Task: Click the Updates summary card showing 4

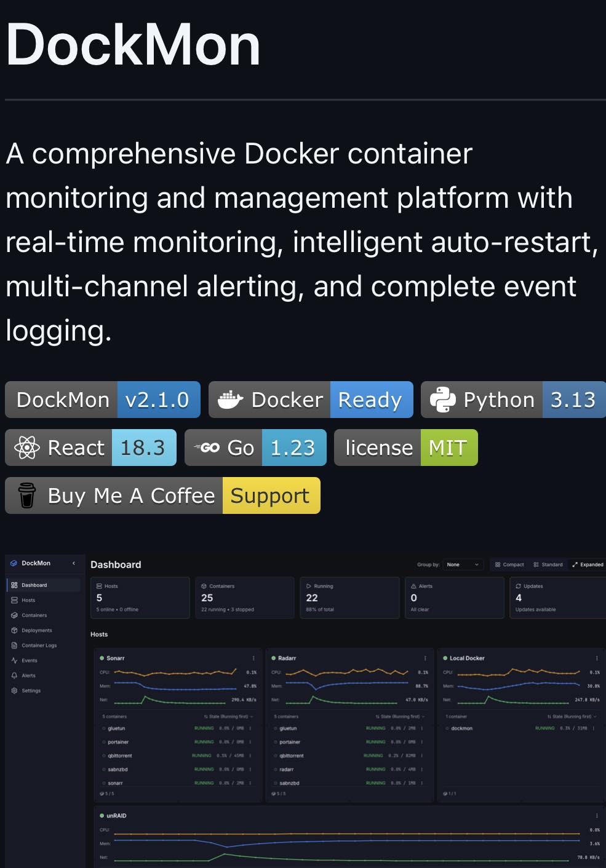Action: click(558, 598)
